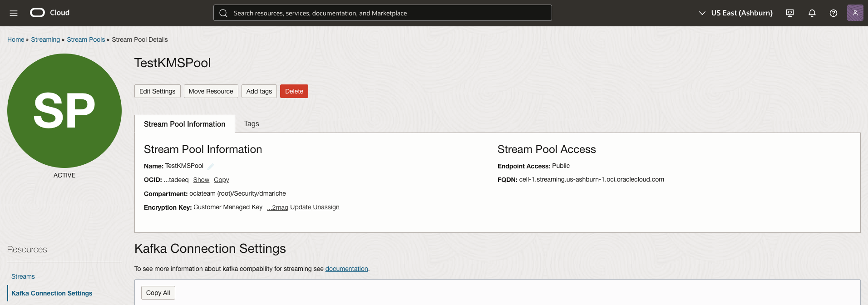
Task: Expand the US East (Ashburn) region selector
Action: point(735,13)
